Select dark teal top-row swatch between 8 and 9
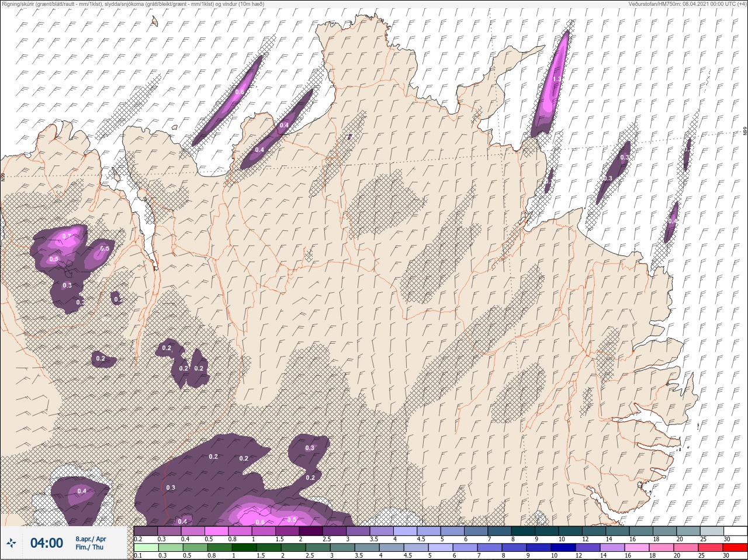 (x=523, y=531)
